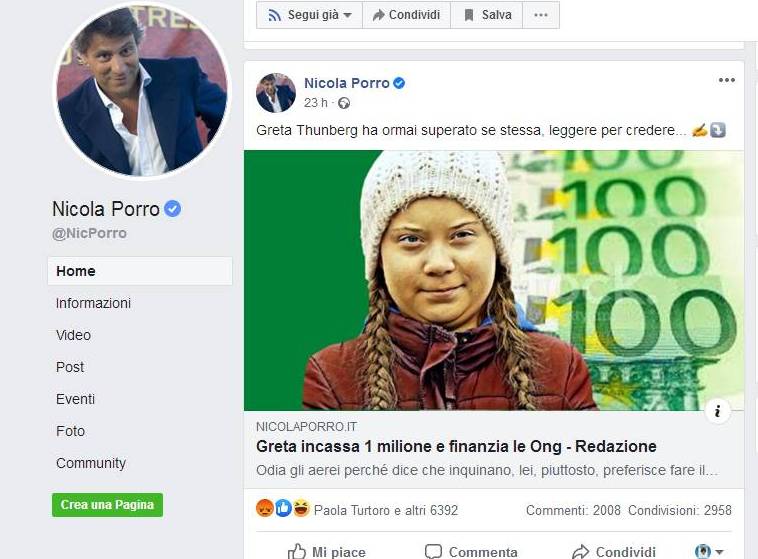The height and width of the screenshot is (559, 758).
Task: Click the green Crea una Pagina button
Action: pos(107,505)
